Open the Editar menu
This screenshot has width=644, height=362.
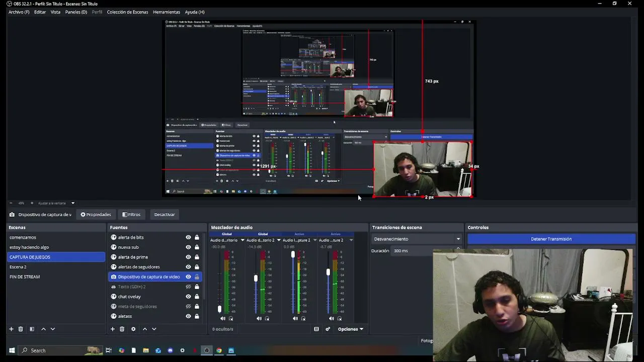click(40, 12)
